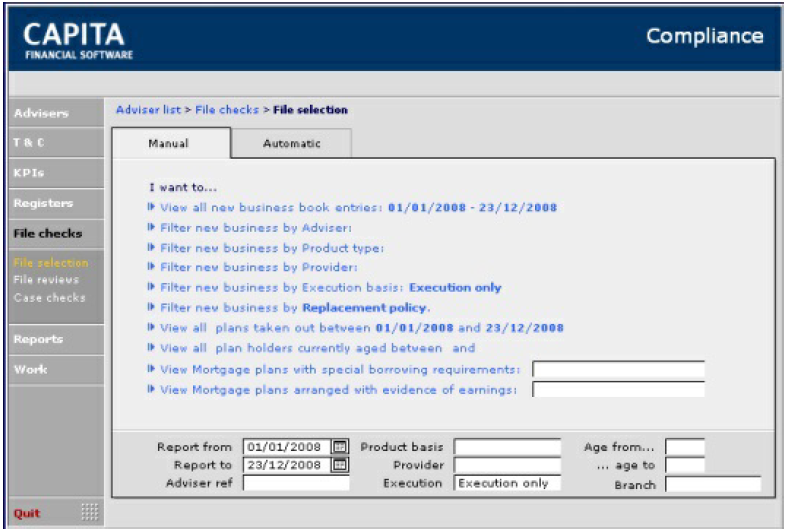Click arrow bullet before View all plan holders aged
This screenshot has width=787, height=532.
tap(151, 347)
